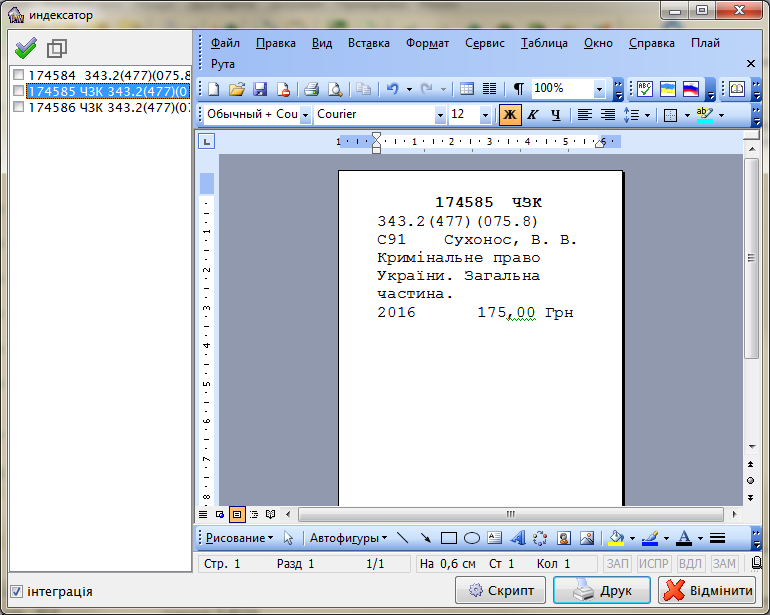Expand the 100% zoom dropdown

[599, 89]
